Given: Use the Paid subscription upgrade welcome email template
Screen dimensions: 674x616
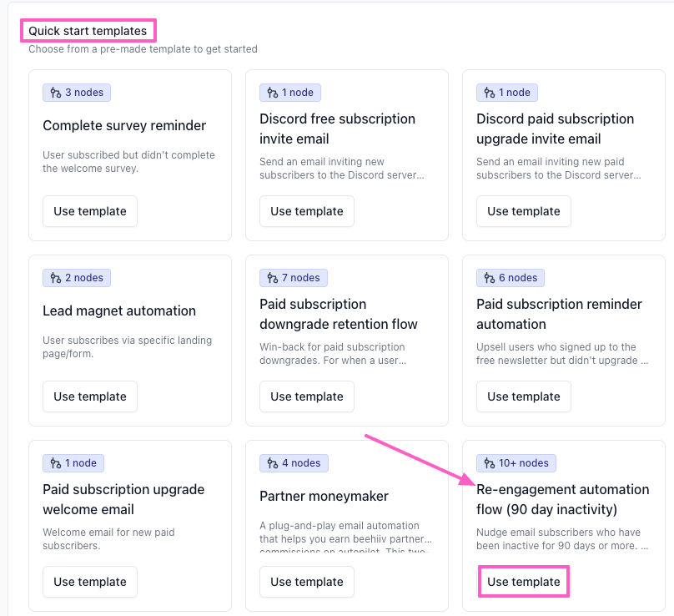Looking at the screenshot, I should (90, 582).
